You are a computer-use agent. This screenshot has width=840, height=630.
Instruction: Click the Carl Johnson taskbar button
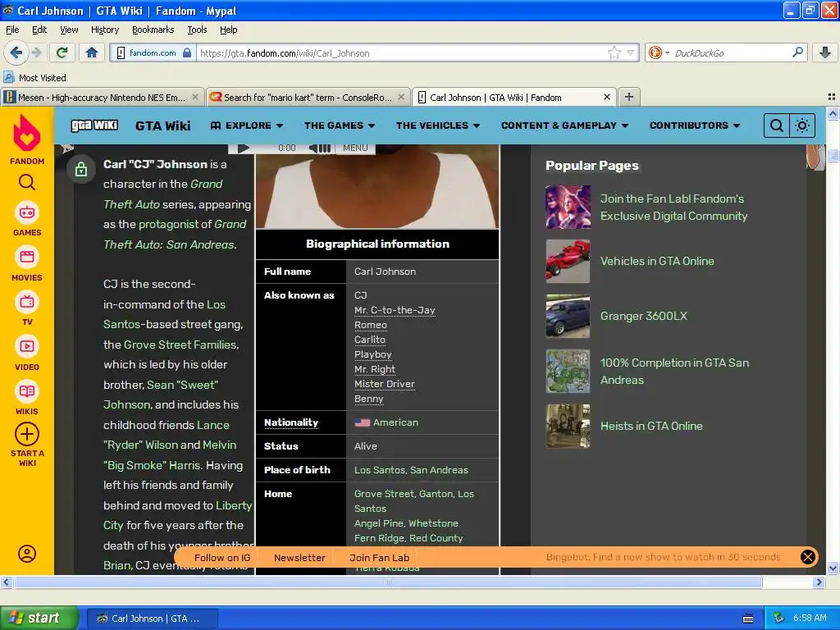click(x=152, y=619)
